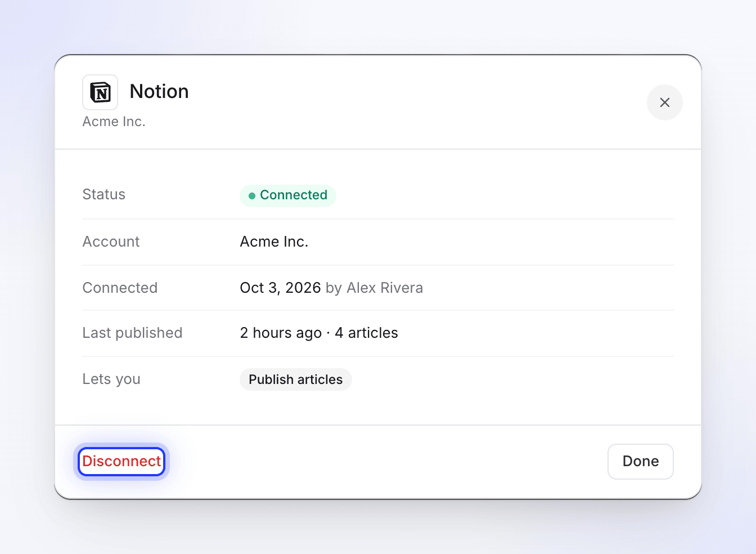The width and height of the screenshot is (756, 554).
Task: Click the Status row label
Action: tap(104, 195)
